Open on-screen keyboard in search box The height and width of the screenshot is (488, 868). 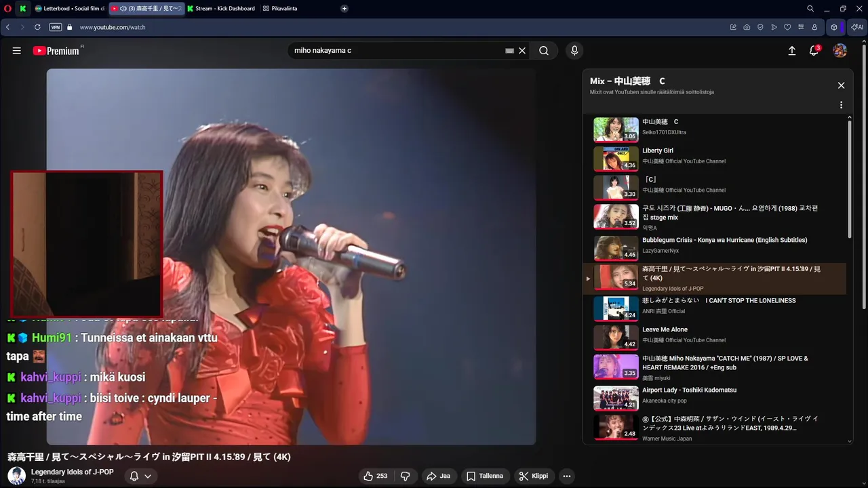tap(509, 51)
